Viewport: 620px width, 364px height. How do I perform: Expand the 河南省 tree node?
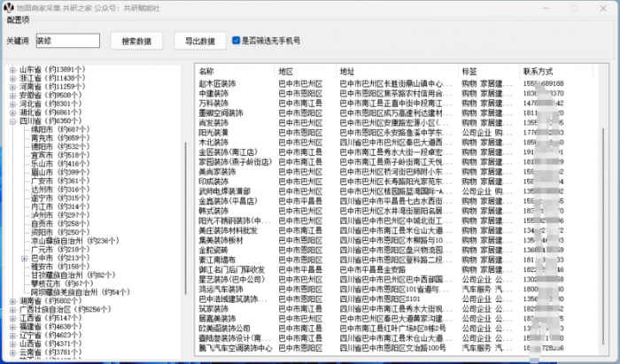[12, 87]
